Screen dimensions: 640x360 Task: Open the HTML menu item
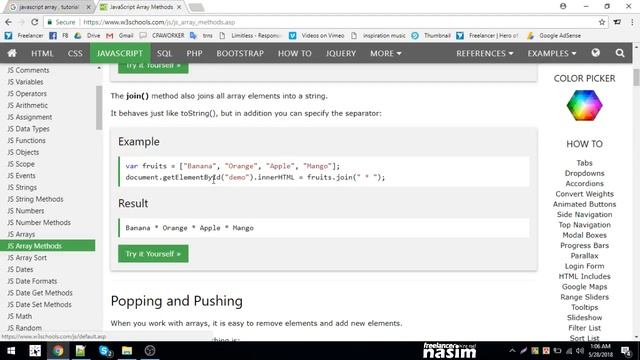pos(42,53)
